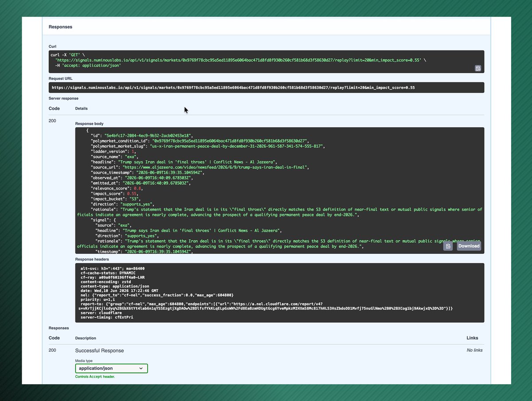Click the "Details" column heading
This screenshot has height=401, width=532.
[x=82, y=108]
